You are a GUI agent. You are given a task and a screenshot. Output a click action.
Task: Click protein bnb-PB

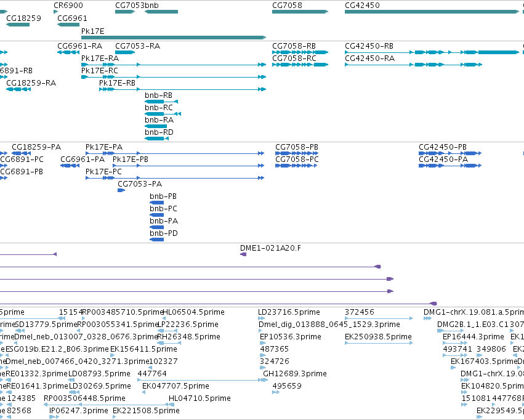click(157, 203)
